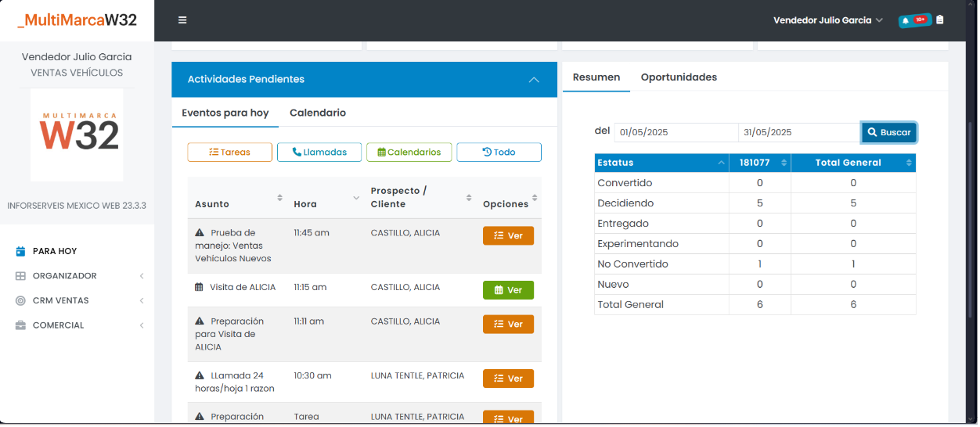Click the Decidiendo status row label
980x427 pixels.
625,203
